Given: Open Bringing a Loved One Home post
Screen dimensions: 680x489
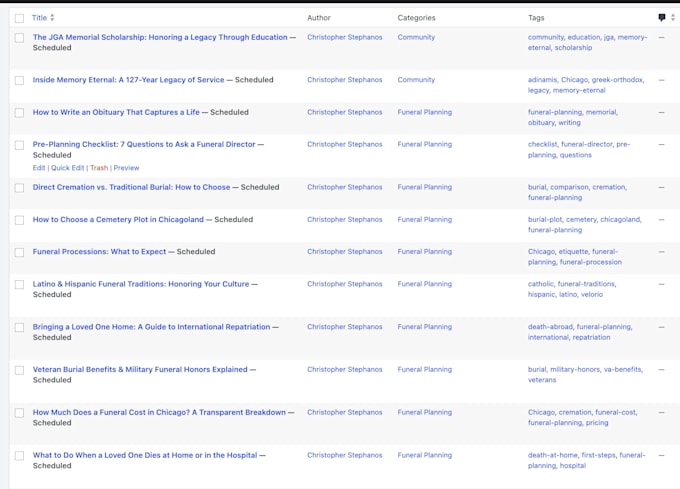Looking at the screenshot, I should 151,327.
